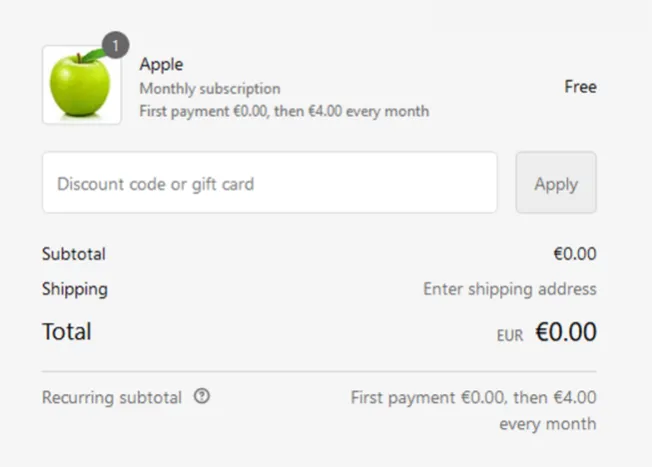Image resolution: width=652 pixels, height=467 pixels.
Task: Click the quantity badge showing 1
Action: point(116,45)
